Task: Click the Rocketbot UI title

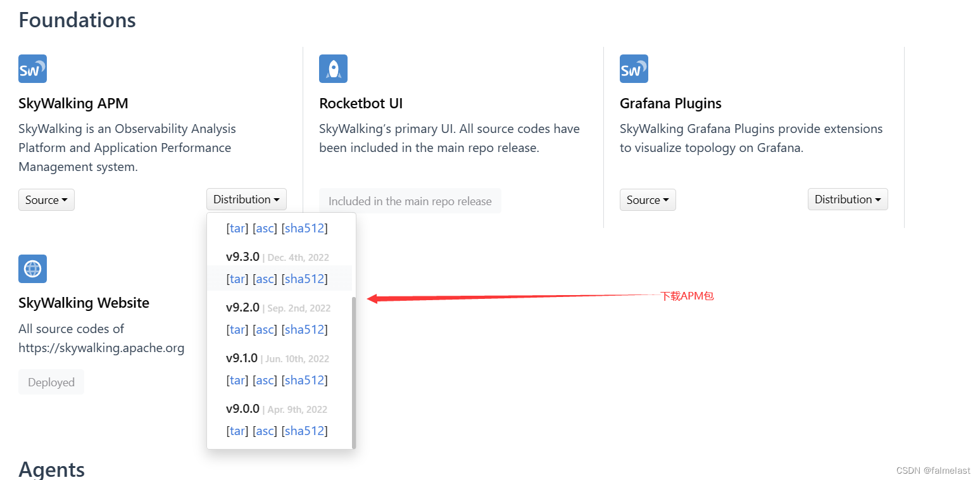Action: (361, 103)
